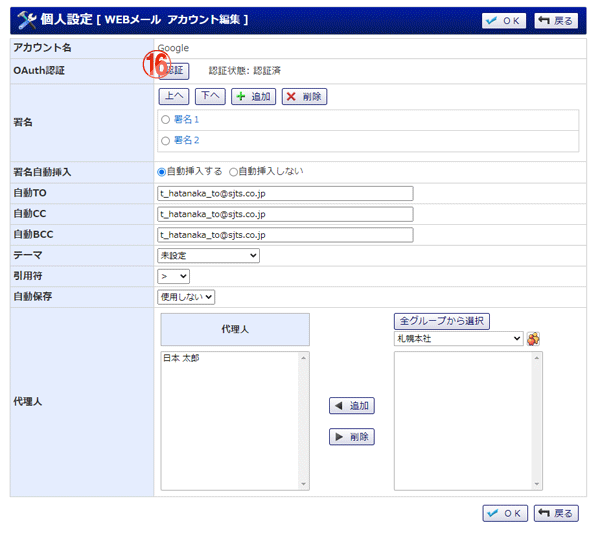Click the Google account name text
This screenshot has height=534, width=600.
(x=173, y=48)
